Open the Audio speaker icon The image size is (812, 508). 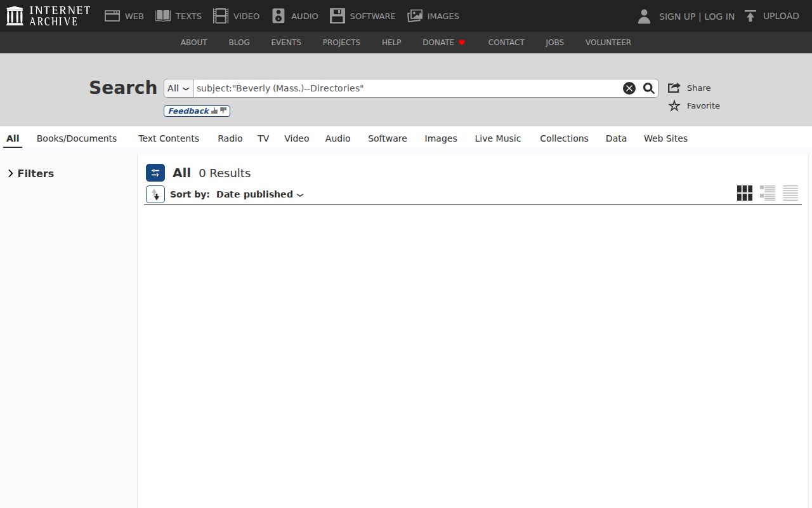[278, 16]
